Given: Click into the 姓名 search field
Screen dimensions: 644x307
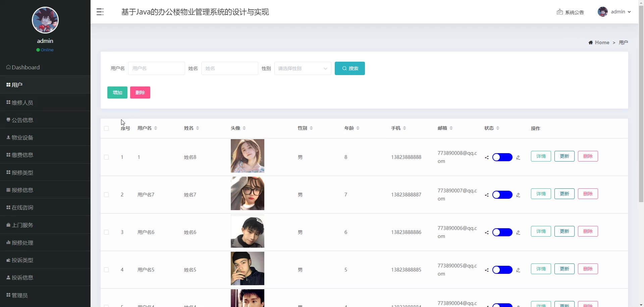Looking at the screenshot, I should point(230,68).
